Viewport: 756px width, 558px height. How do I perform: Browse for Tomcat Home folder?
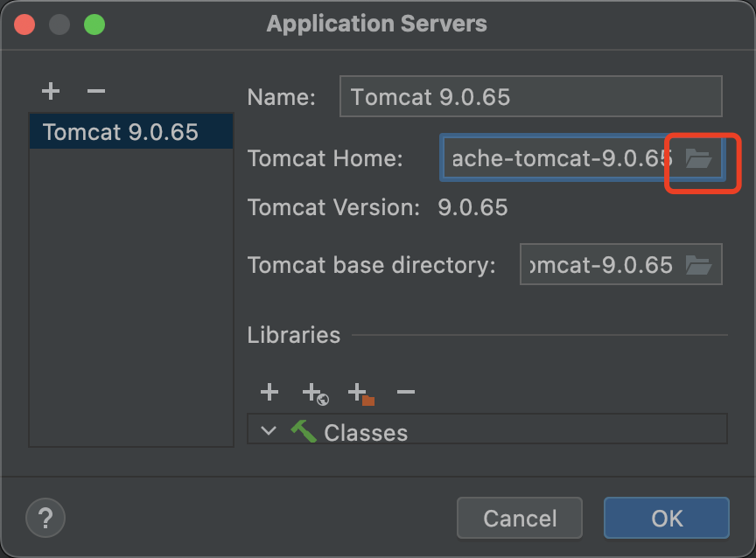(698, 158)
